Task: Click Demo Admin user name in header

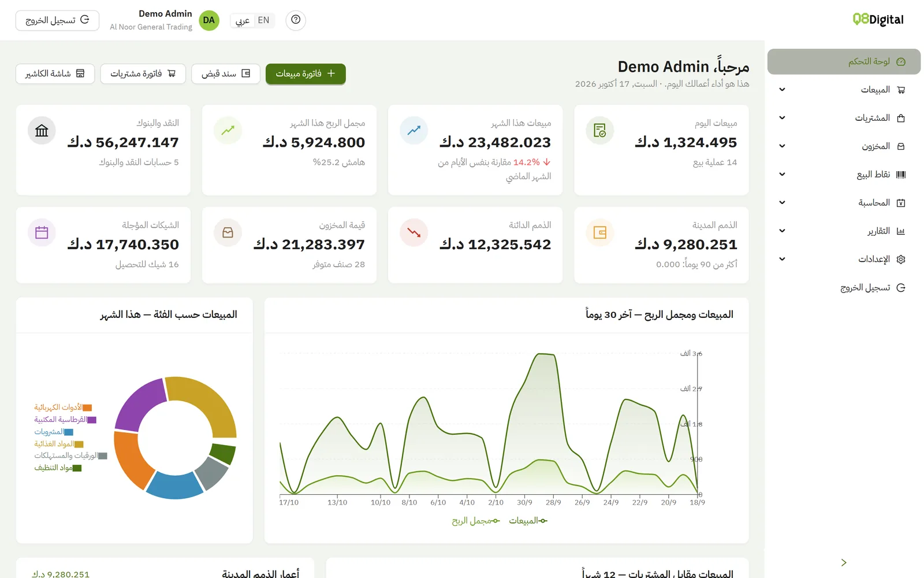Action: pos(165,14)
